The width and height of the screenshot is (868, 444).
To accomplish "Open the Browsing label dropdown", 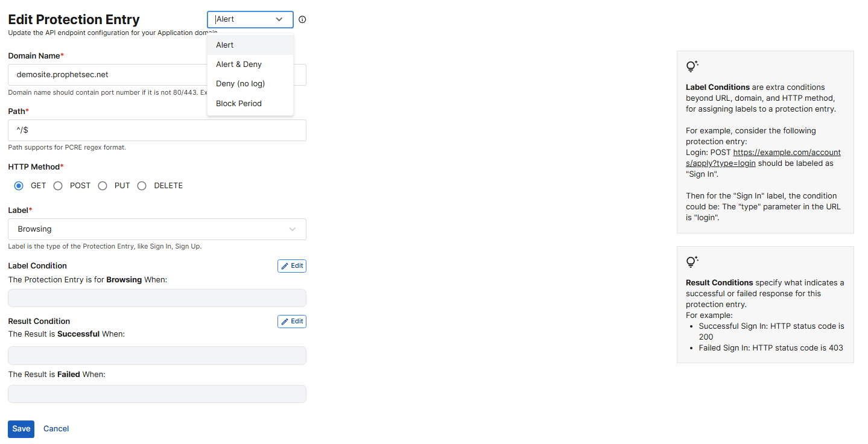I will click(x=157, y=229).
